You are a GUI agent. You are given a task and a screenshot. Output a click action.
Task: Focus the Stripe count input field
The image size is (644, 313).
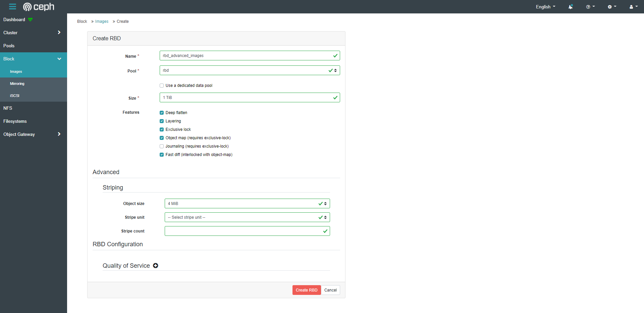tap(247, 231)
